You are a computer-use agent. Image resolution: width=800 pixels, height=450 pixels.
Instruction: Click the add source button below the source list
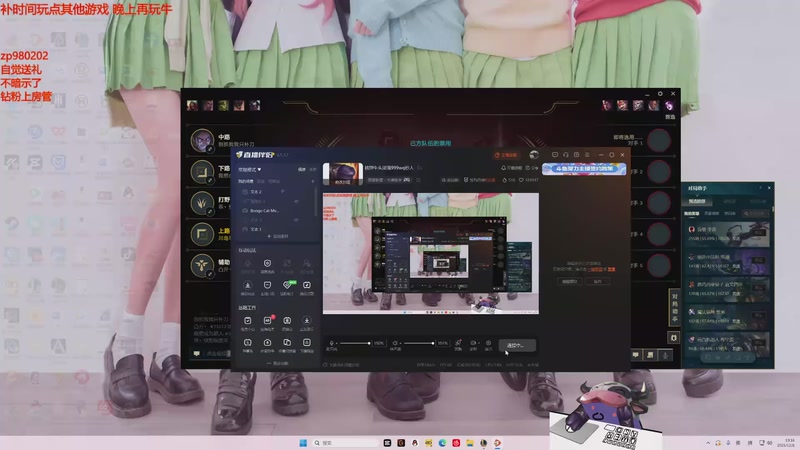point(278,237)
